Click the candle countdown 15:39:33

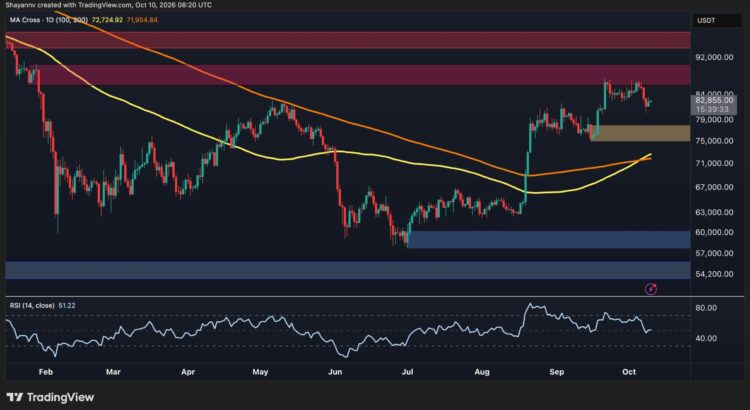[713, 109]
